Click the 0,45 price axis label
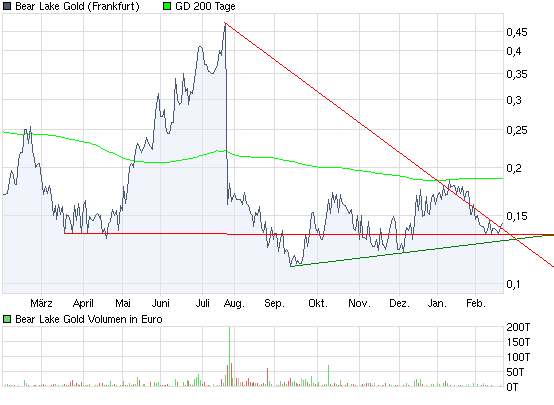The height and width of the screenshot is (405, 554). coord(517,32)
